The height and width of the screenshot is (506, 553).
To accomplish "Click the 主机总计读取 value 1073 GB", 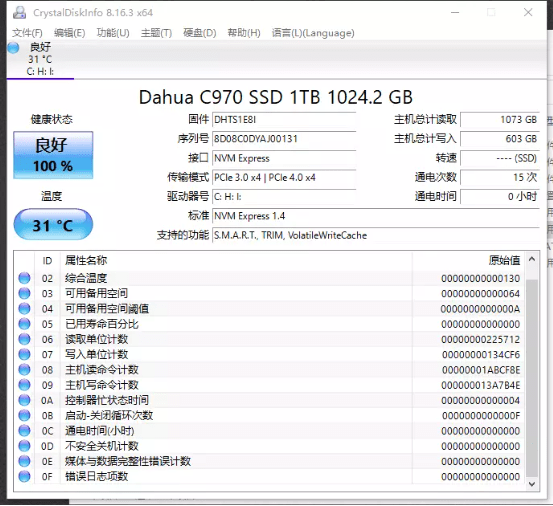I will pos(500,120).
